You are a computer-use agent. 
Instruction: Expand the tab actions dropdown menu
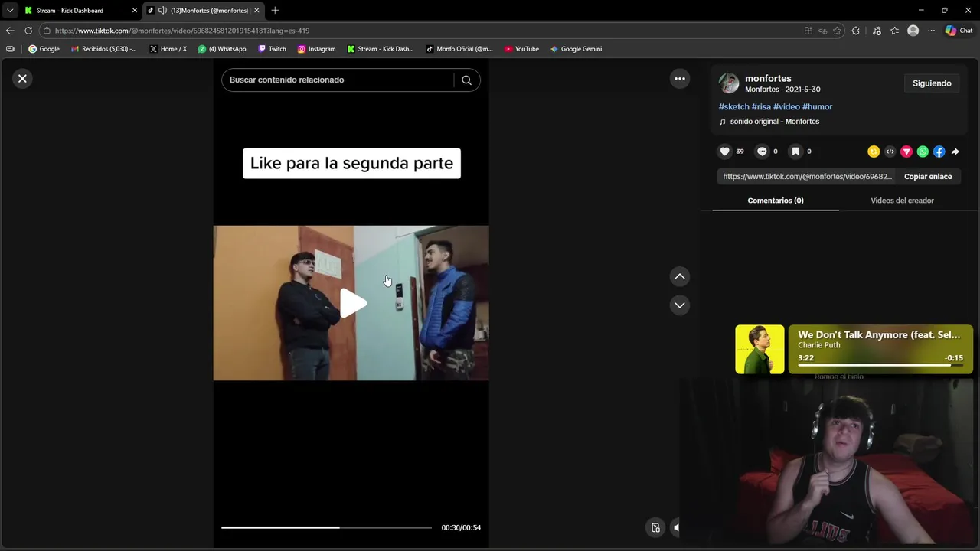9,11
